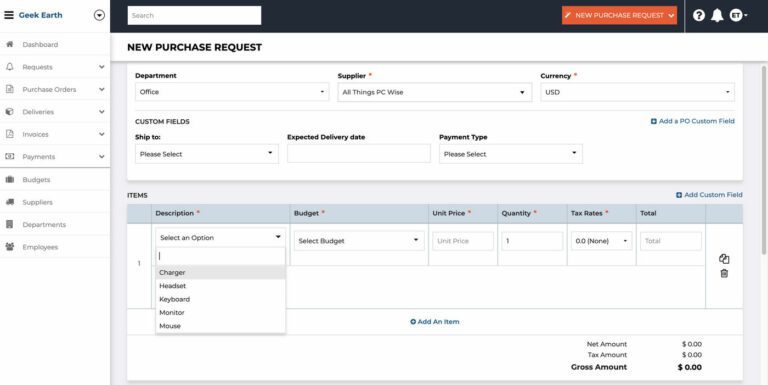Open the hamburger menu icon
This screenshot has height=385, width=768.
pyautogui.click(x=9, y=15)
